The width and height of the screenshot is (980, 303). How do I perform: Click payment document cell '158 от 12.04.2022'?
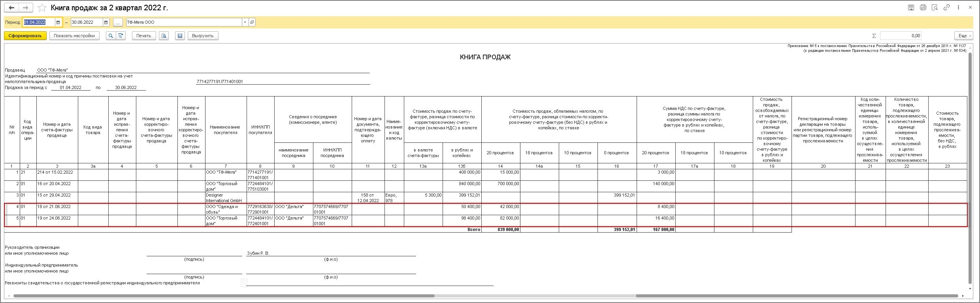coord(368,198)
